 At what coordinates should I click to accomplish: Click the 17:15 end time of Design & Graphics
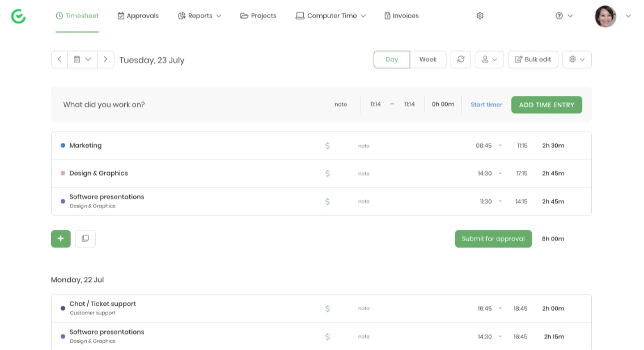522,174
